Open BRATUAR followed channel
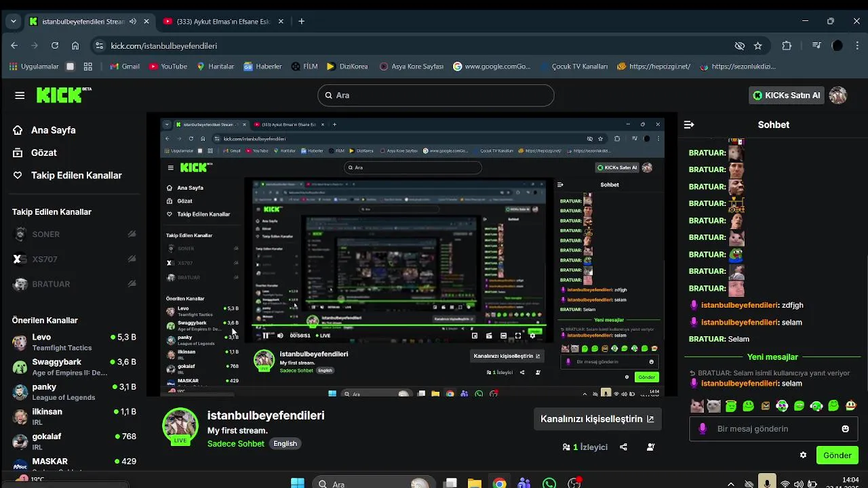 click(x=51, y=284)
